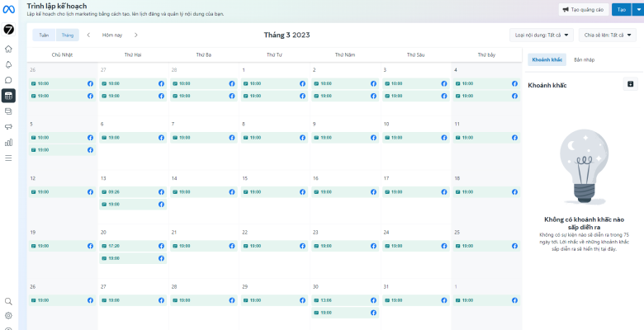Switch to the Bản nháp tab
The height and width of the screenshot is (330, 644).
[584, 59]
